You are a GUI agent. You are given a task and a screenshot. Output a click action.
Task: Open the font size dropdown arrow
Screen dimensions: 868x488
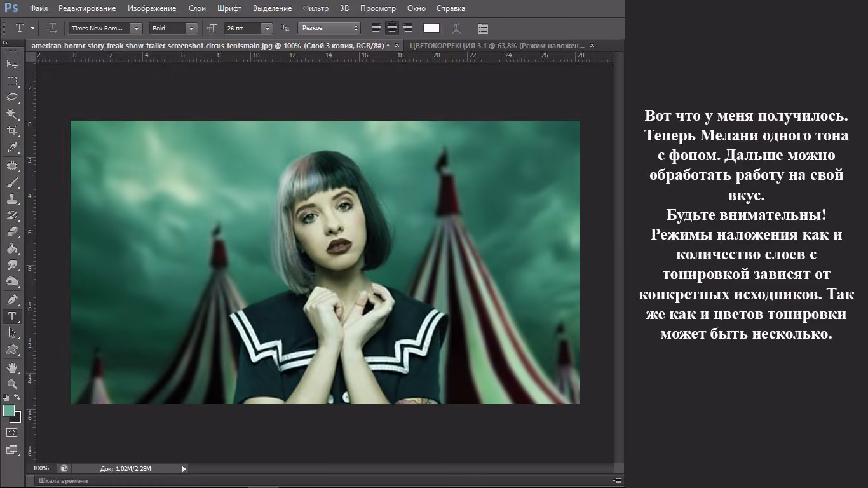pyautogui.click(x=267, y=28)
